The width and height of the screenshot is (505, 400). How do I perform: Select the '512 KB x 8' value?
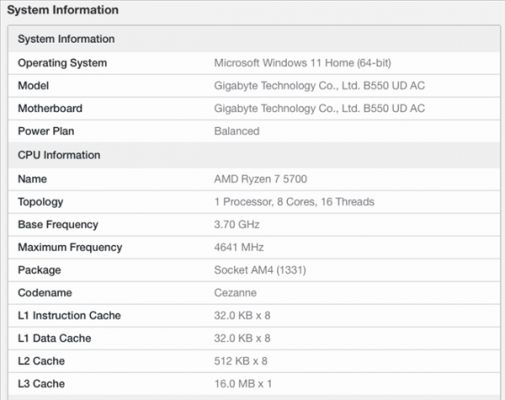241,361
